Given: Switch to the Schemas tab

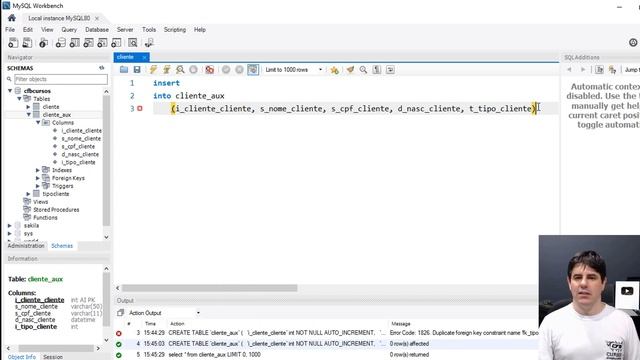Looking at the screenshot, I should pos(62,246).
